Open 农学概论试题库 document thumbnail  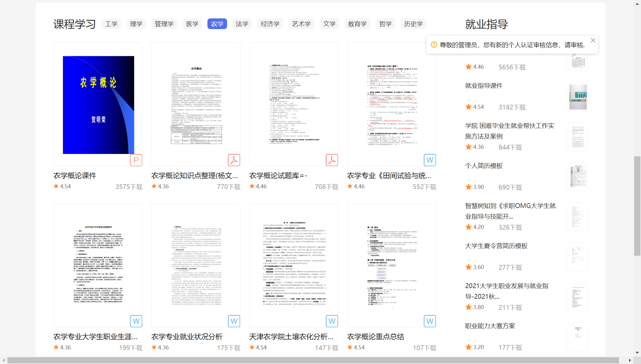point(294,104)
